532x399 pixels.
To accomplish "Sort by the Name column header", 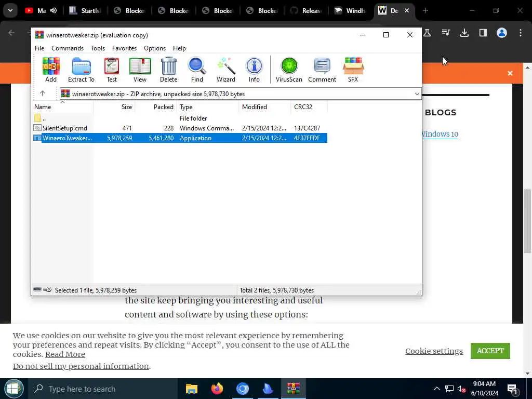I will [63, 107].
